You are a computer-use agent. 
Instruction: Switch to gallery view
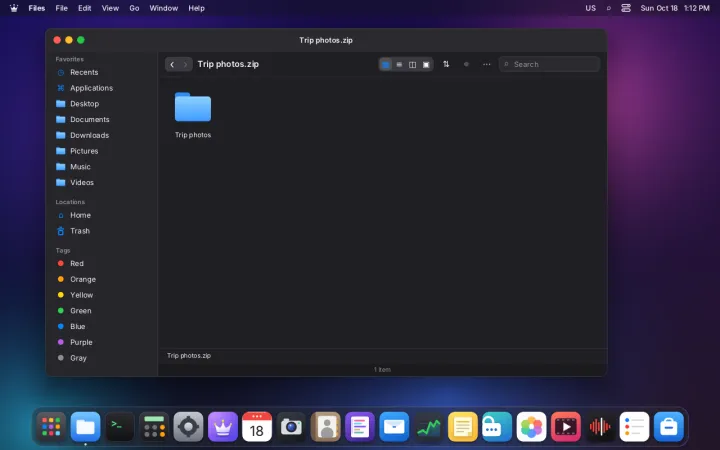[x=426, y=65]
